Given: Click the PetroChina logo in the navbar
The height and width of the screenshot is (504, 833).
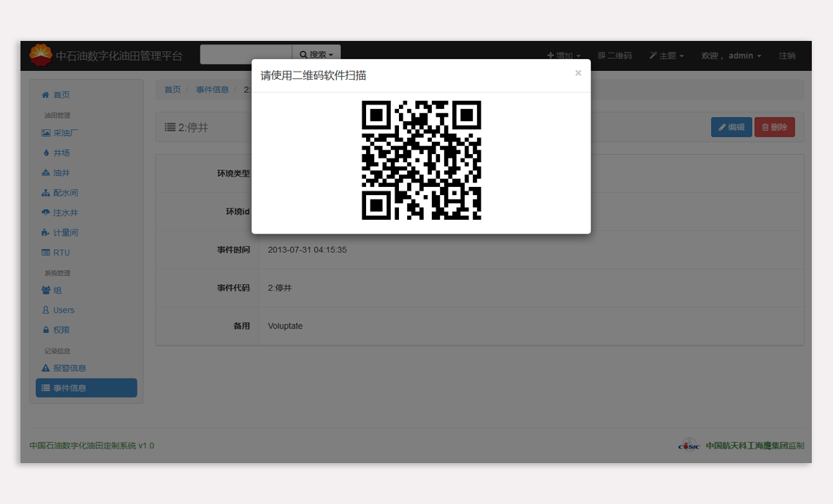Looking at the screenshot, I should point(41,56).
